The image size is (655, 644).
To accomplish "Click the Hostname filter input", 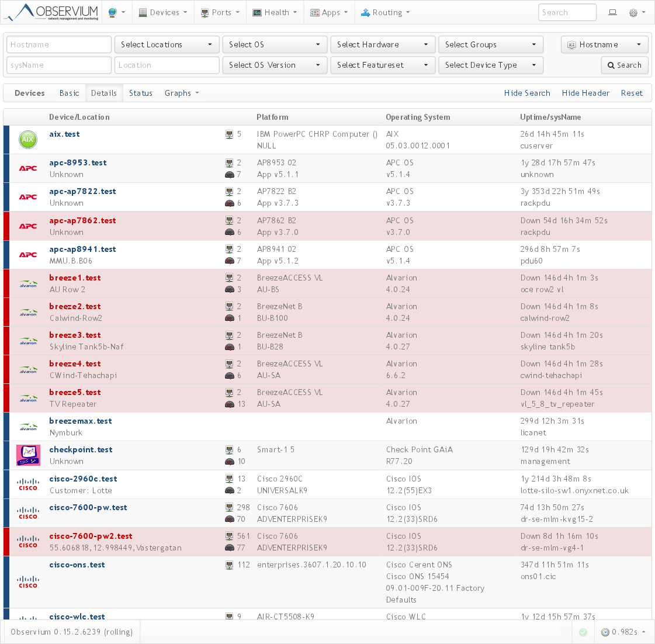I will click(59, 45).
